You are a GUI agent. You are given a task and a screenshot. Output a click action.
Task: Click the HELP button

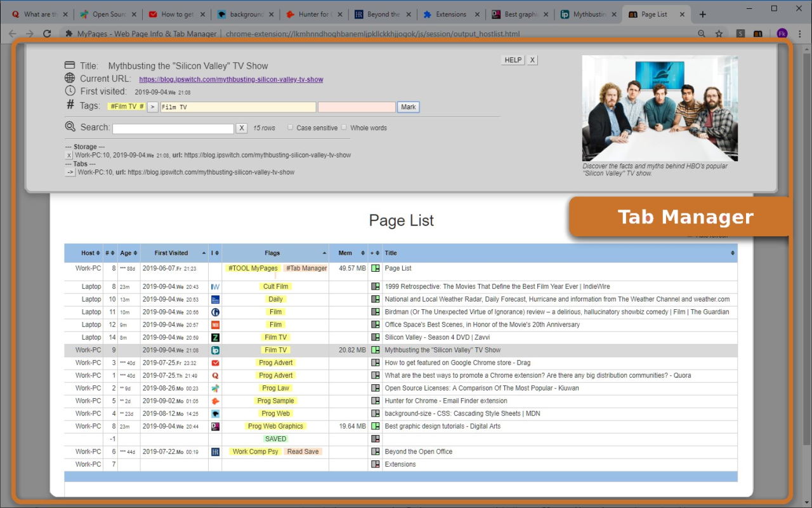tap(513, 60)
